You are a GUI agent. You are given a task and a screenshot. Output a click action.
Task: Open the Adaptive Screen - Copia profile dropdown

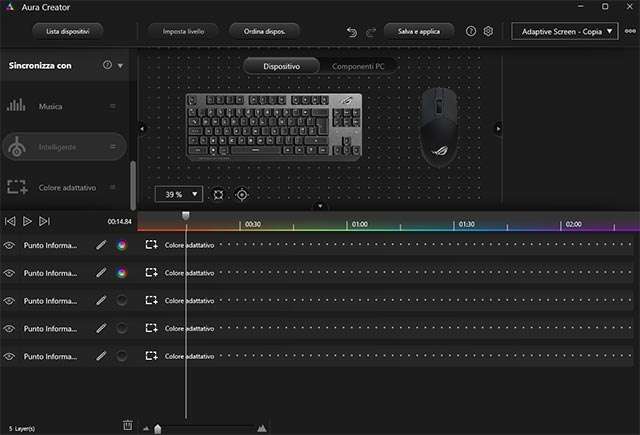564,31
